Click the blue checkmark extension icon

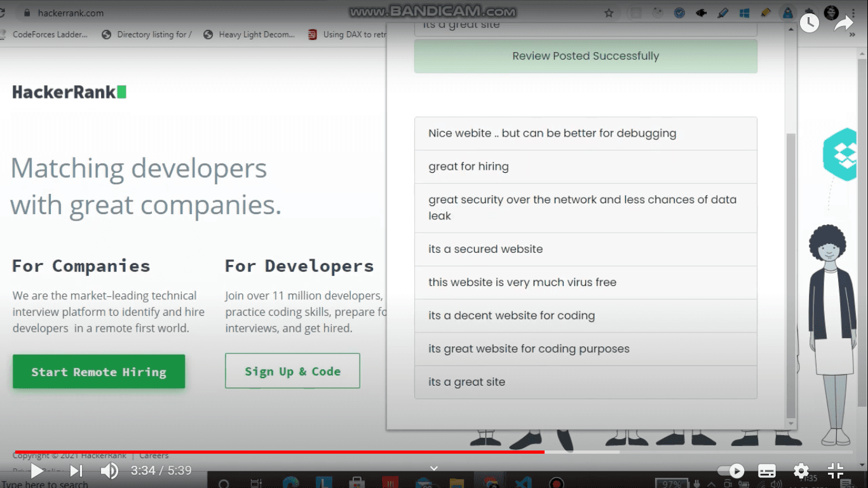[x=679, y=13]
